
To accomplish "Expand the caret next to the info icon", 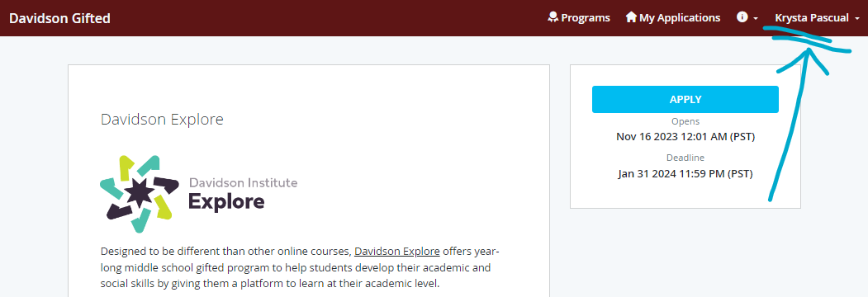I will point(756,19).
